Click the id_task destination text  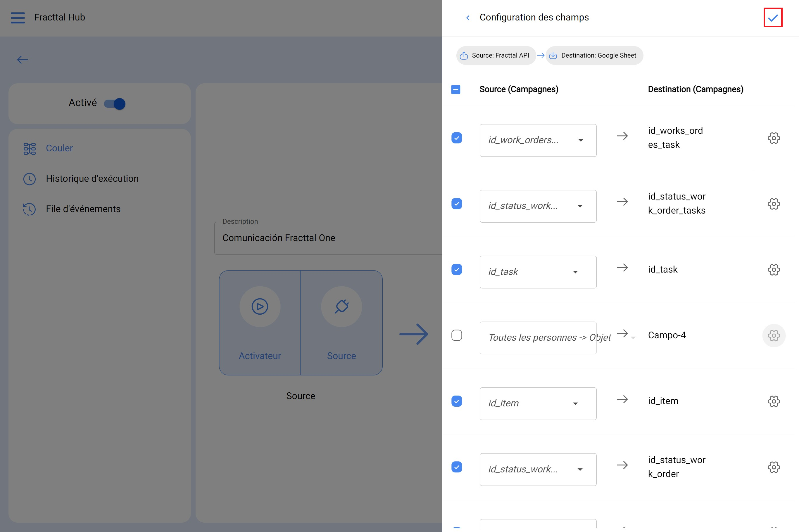point(662,269)
